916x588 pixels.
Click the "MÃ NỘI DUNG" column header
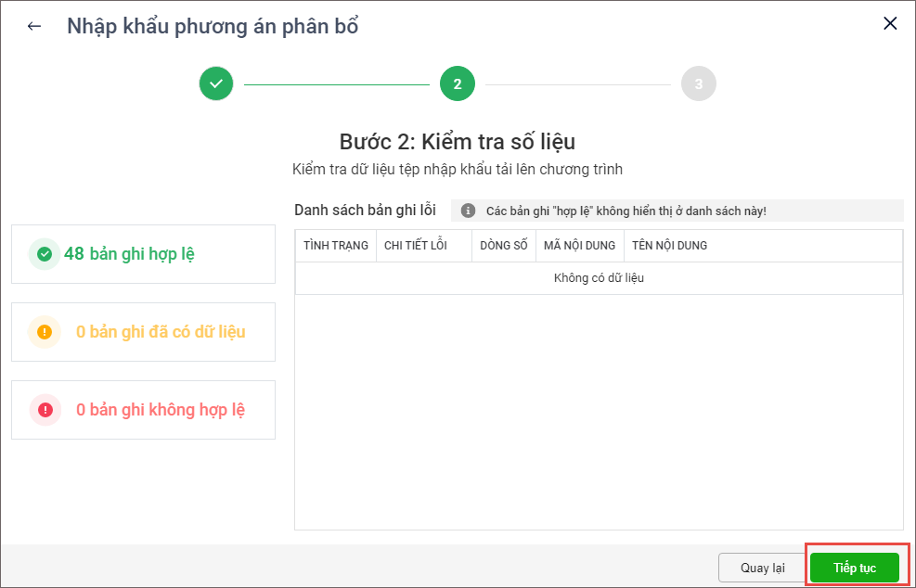point(580,246)
